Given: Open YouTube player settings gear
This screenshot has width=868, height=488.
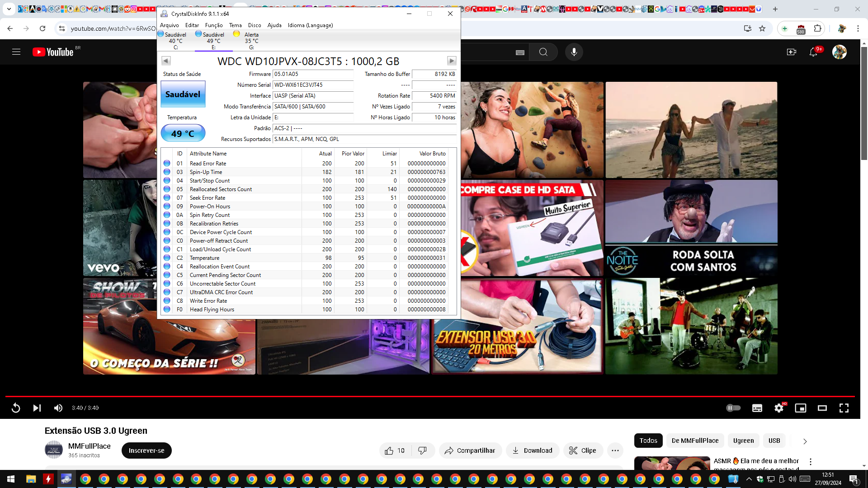Looking at the screenshot, I should [778, 408].
